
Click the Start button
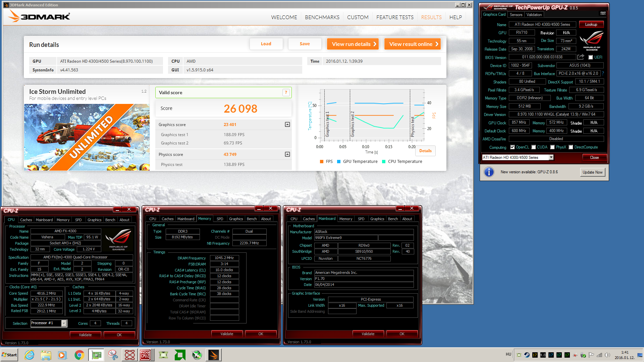click(9, 355)
